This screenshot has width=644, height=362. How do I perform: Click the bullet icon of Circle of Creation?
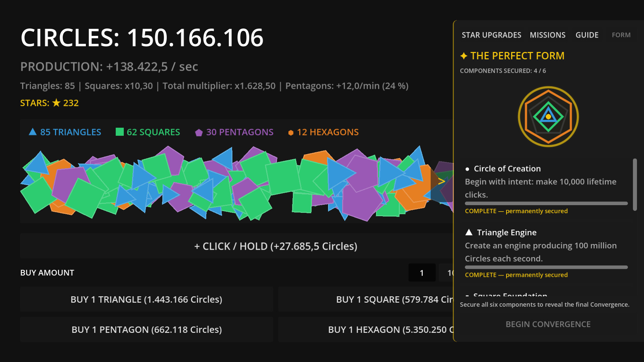(x=467, y=169)
